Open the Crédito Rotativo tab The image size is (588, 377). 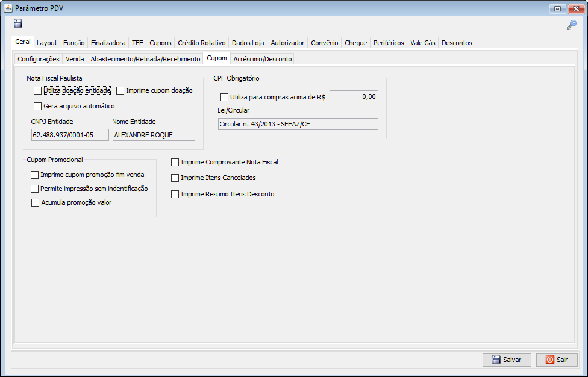202,43
